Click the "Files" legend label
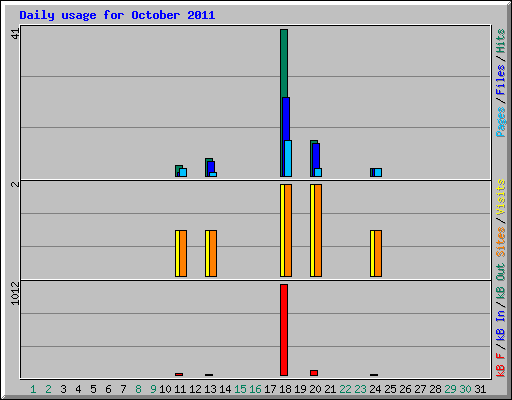The height and width of the screenshot is (400, 512). [501, 80]
